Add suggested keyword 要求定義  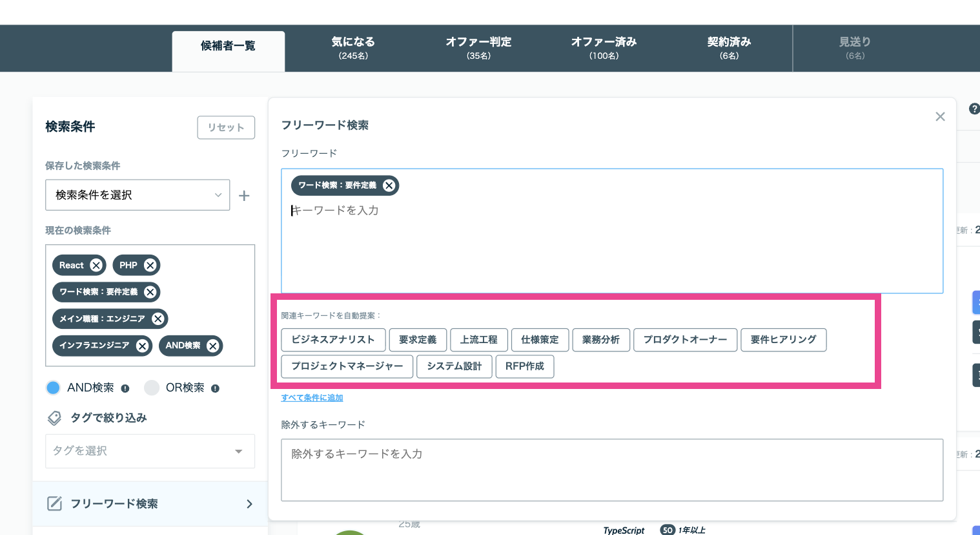click(418, 340)
